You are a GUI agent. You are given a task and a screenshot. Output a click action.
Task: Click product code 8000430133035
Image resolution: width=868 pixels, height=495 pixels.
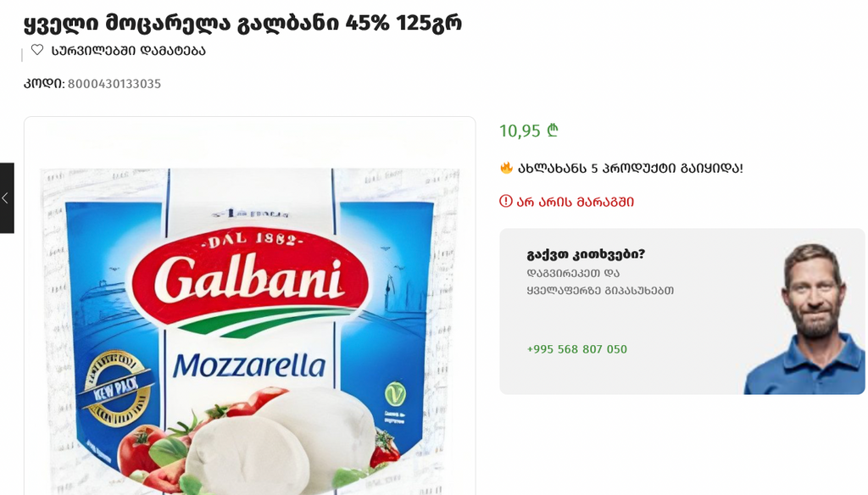pos(114,84)
